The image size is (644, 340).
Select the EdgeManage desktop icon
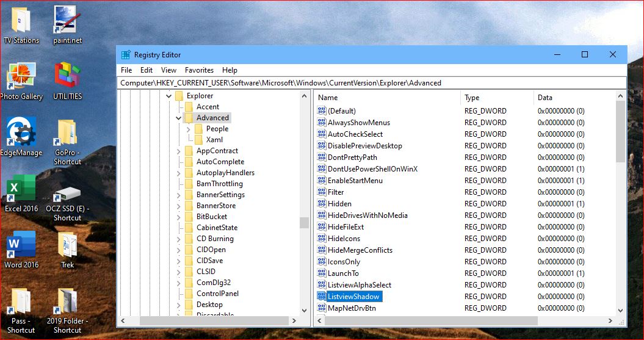21,137
